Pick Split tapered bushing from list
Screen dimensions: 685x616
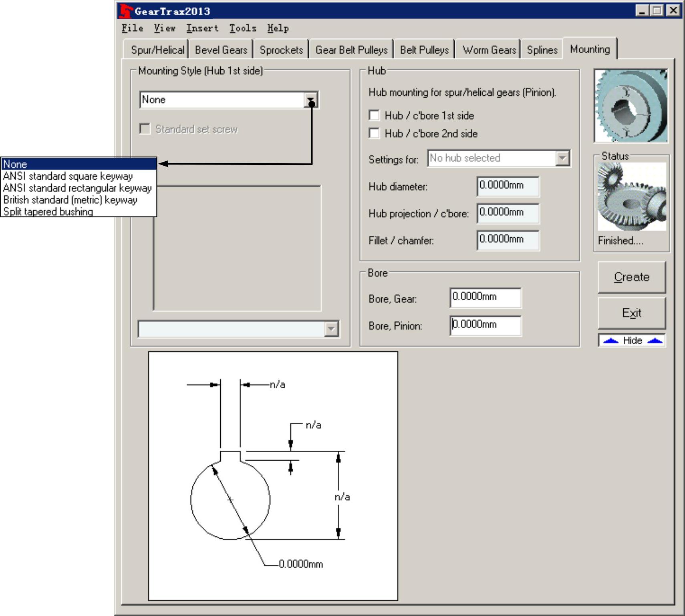(x=48, y=211)
